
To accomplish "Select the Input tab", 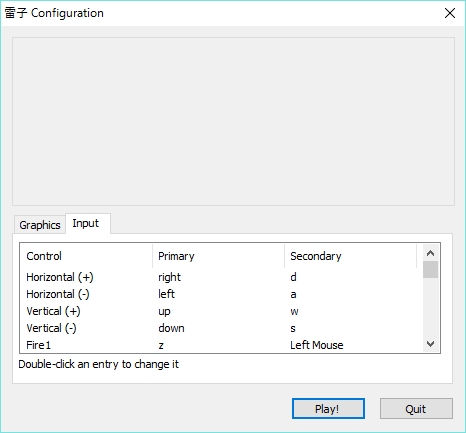I will tap(88, 223).
